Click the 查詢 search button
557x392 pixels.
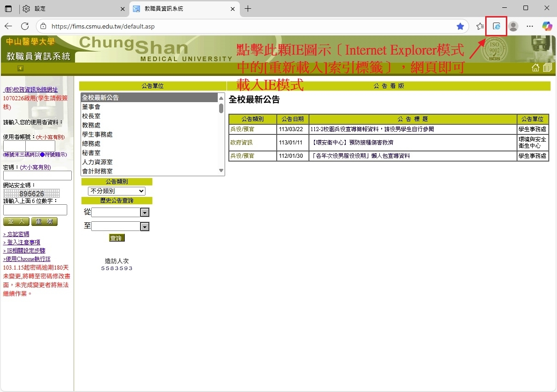[116, 238]
